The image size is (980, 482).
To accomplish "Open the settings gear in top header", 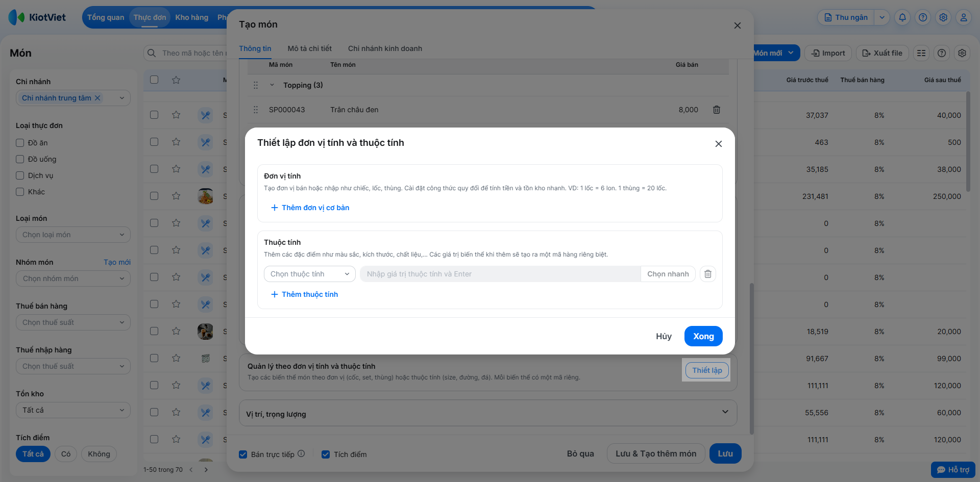I will [x=943, y=17].
